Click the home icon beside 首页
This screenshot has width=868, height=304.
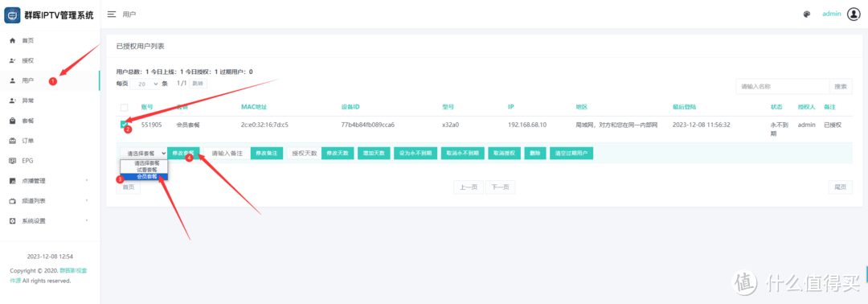(x=12, y=40)
